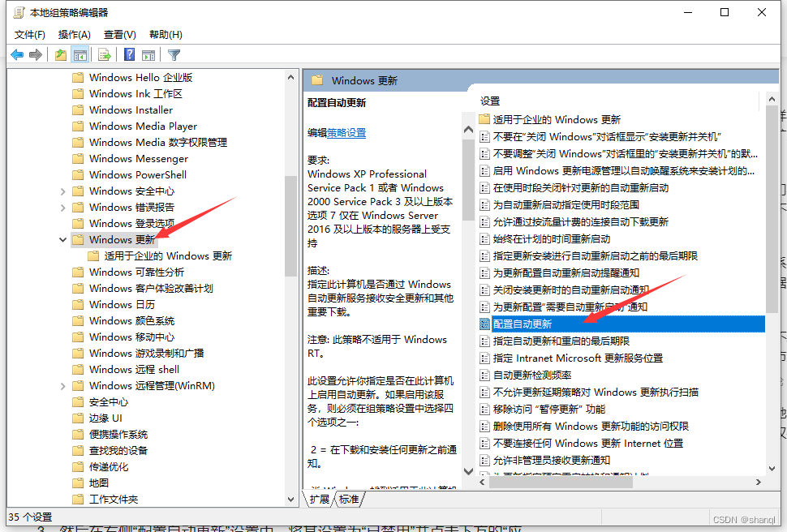The image size is (787, 532).
Task: Open the 操作(A) menu
Action: 75,35
